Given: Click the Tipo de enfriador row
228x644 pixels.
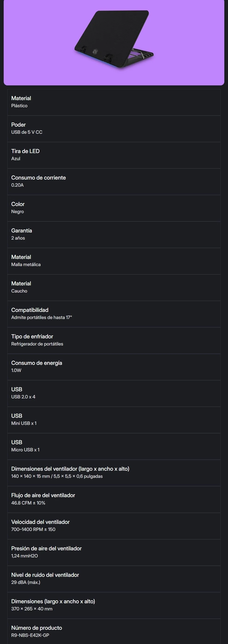Looking at the screenshot, I should [114, 340].
